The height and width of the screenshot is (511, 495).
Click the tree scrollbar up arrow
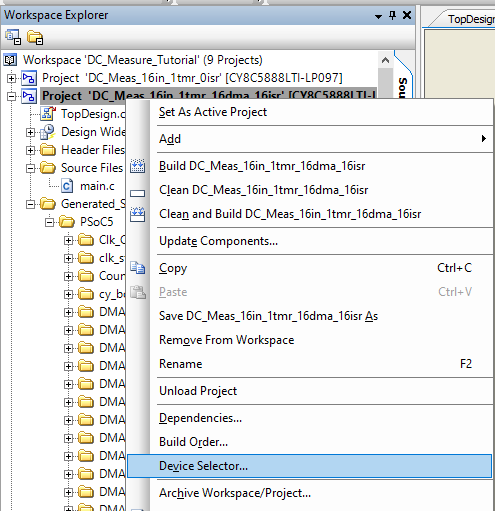pyautogui.click(x=385, y=60)
